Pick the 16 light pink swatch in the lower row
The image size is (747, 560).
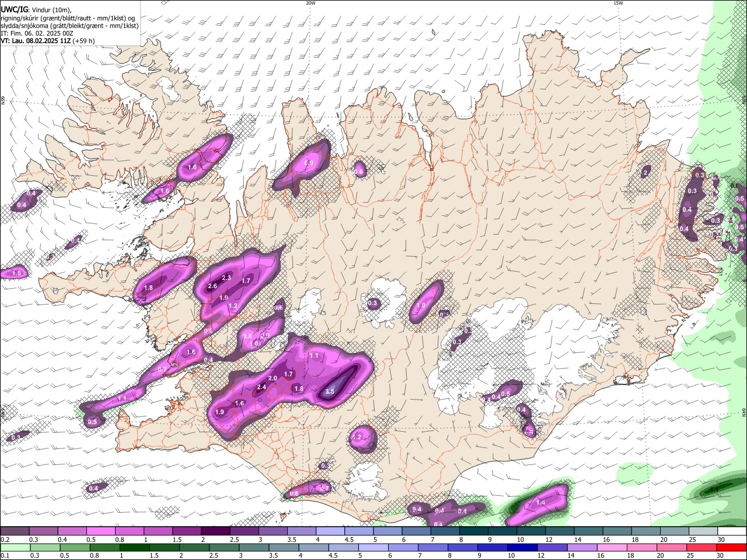click(x=612, y=547)
